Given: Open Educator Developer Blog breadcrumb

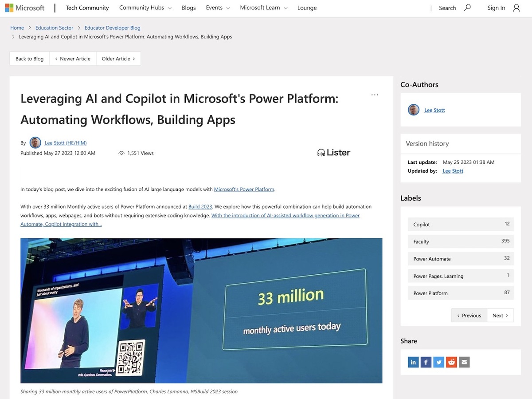Looking at the screenshot, I should pyautogui.click(x=113, y=28).
